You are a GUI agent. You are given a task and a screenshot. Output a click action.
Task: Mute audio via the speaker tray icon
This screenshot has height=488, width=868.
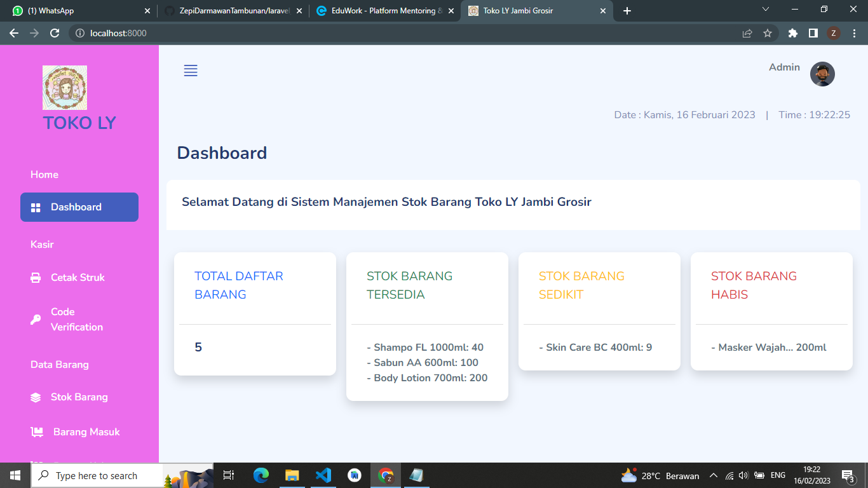click(743, 475)
